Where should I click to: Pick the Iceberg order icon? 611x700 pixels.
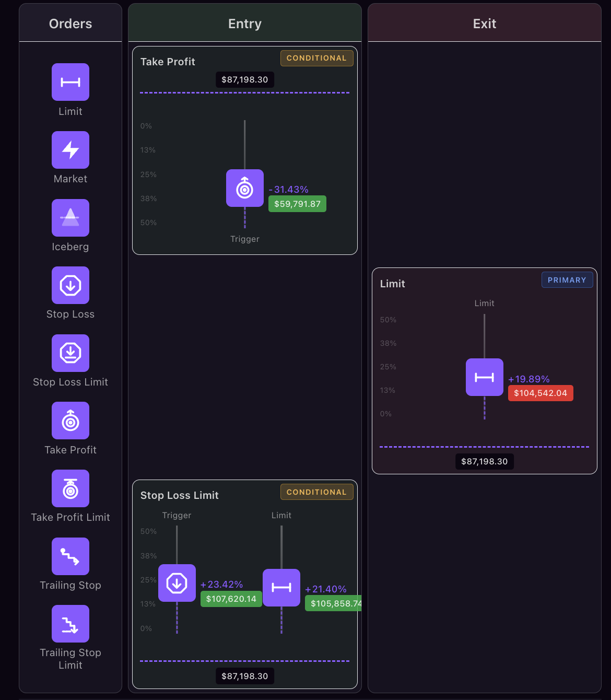tap(70, 218)
